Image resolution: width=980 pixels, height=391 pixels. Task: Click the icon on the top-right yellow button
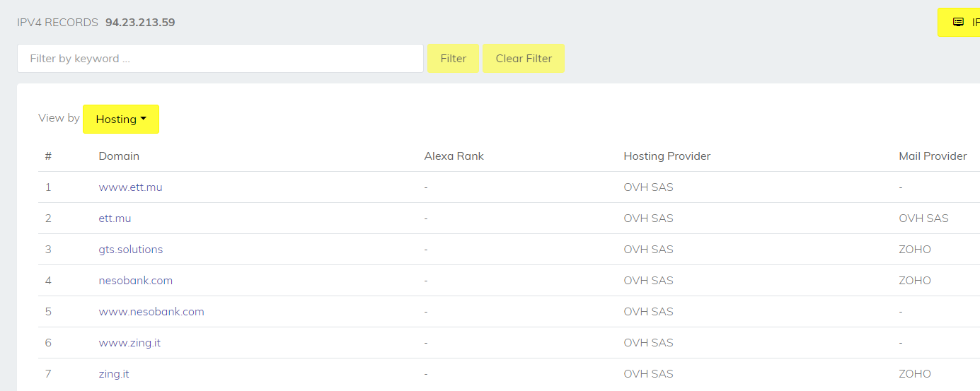click(958, 22)
